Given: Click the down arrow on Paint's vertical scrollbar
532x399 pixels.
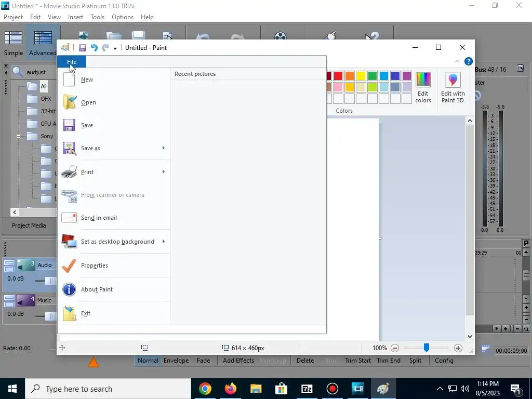Looking at the screenshot, I should [x=470, y=337].
